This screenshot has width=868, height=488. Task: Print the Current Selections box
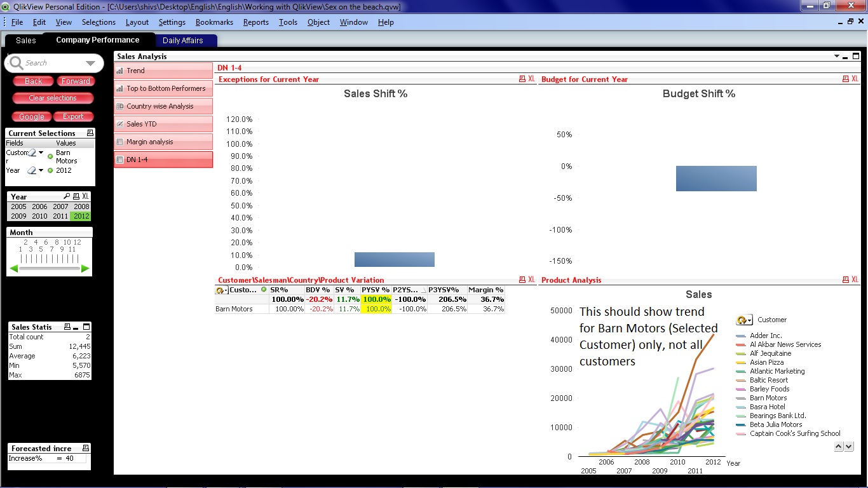click(90, 133)
